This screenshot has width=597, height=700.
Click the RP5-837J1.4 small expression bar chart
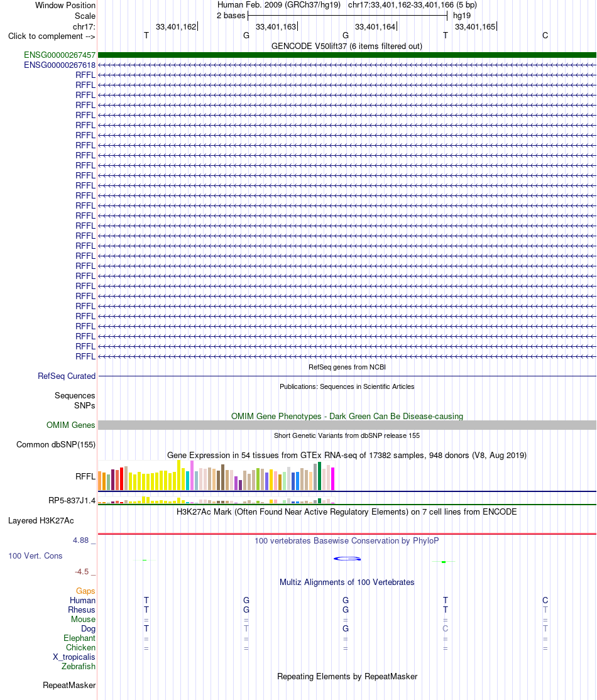tap(216, 500)
